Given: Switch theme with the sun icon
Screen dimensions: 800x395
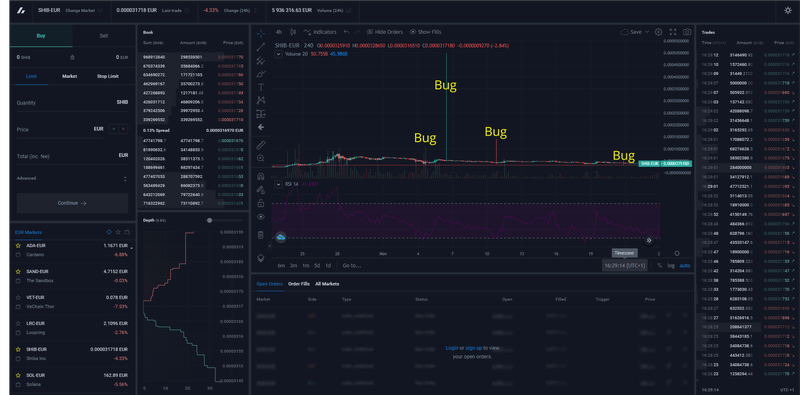Looking at the screenshot, I should pos(788,10).
